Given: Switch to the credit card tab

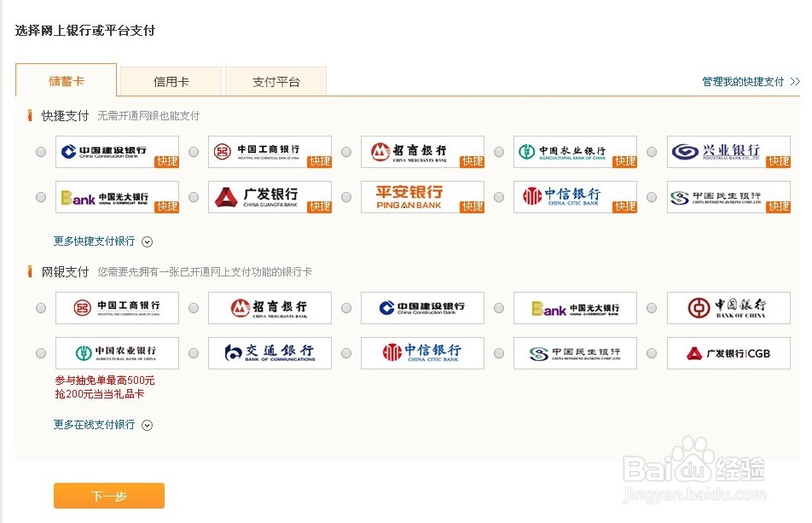Looking at the screenshot, I should pyautogui.click(x=172, y=80).
